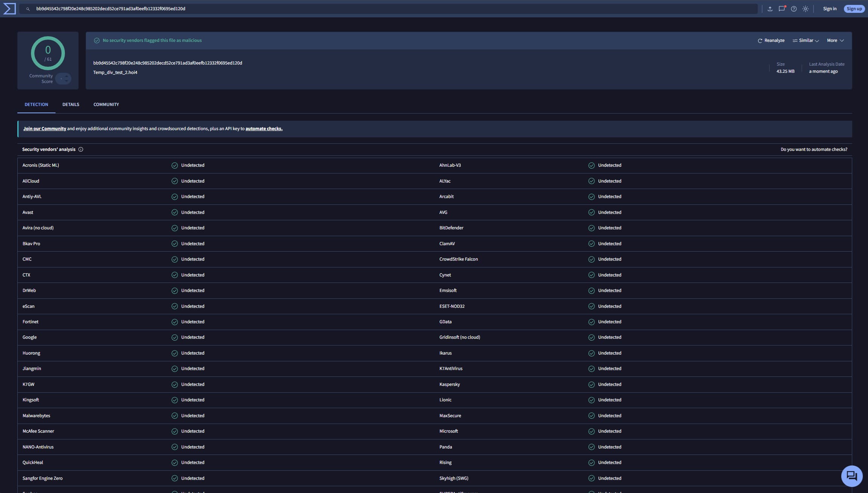
Task: Open the automate checks link in banner
Action: pyautogui.click(x=264, y=129)
